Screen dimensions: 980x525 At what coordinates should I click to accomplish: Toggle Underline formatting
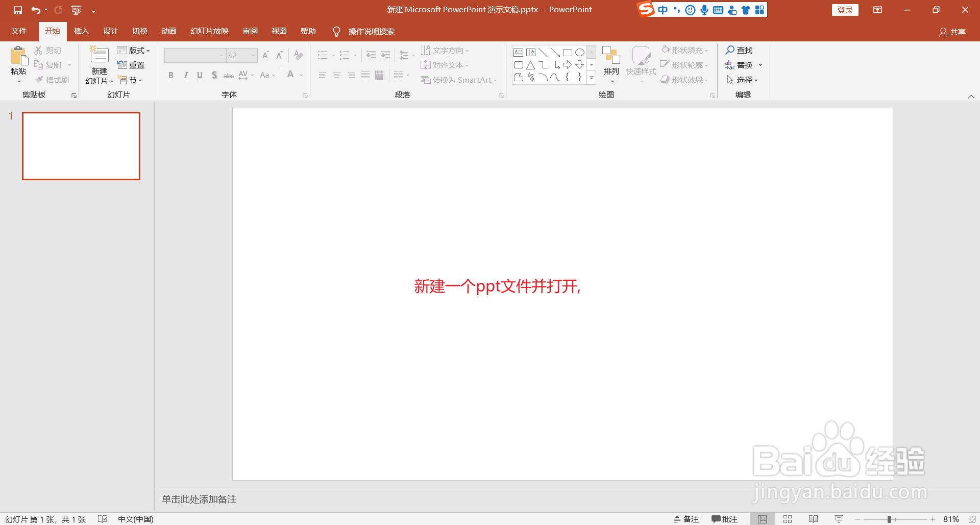(x=200, y=75)
